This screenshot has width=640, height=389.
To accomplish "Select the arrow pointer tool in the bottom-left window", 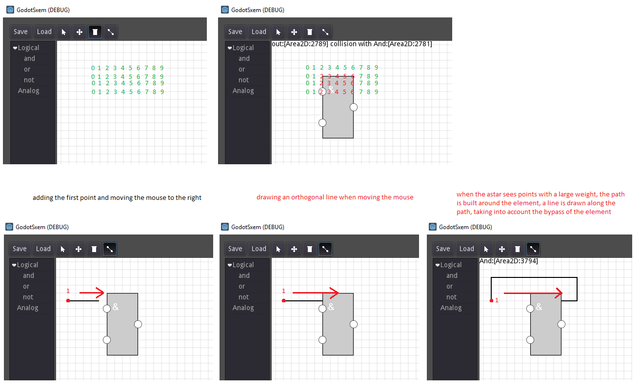I will (63, 249).
